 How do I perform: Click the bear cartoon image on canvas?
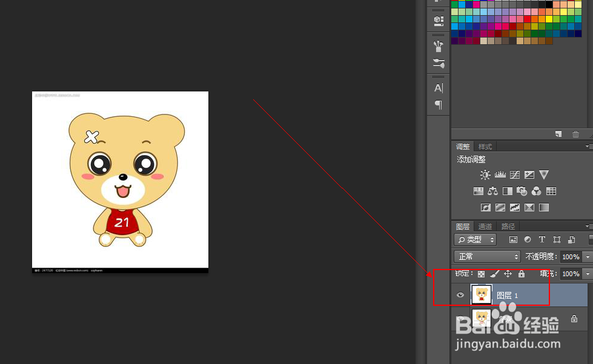click(121, 182)
